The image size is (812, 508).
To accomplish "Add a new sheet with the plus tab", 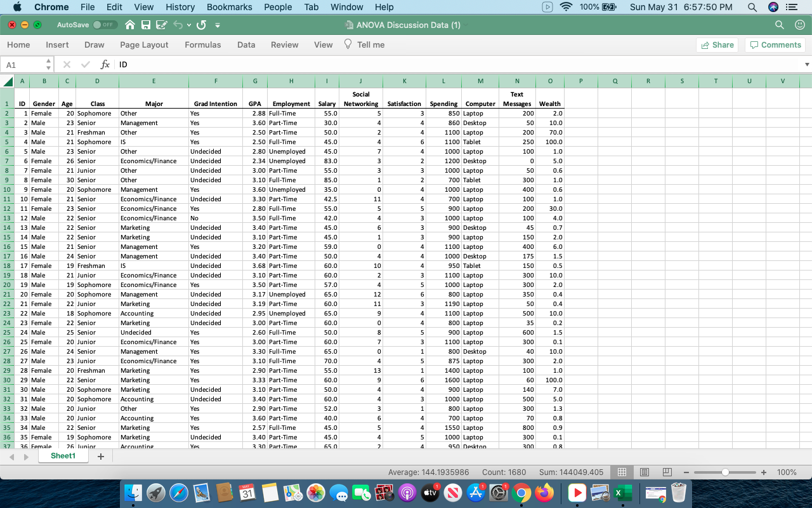I will point(100,456).
